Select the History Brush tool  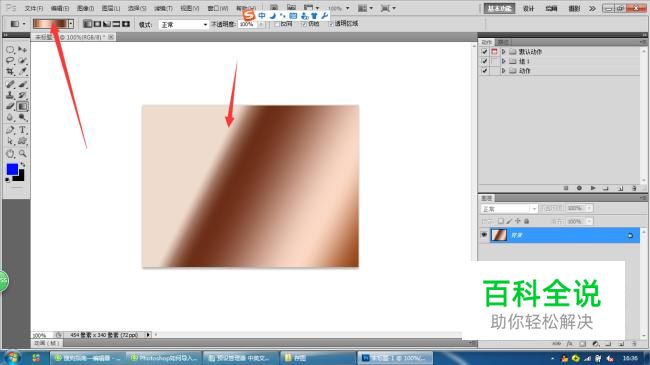[x=22, y=95]
